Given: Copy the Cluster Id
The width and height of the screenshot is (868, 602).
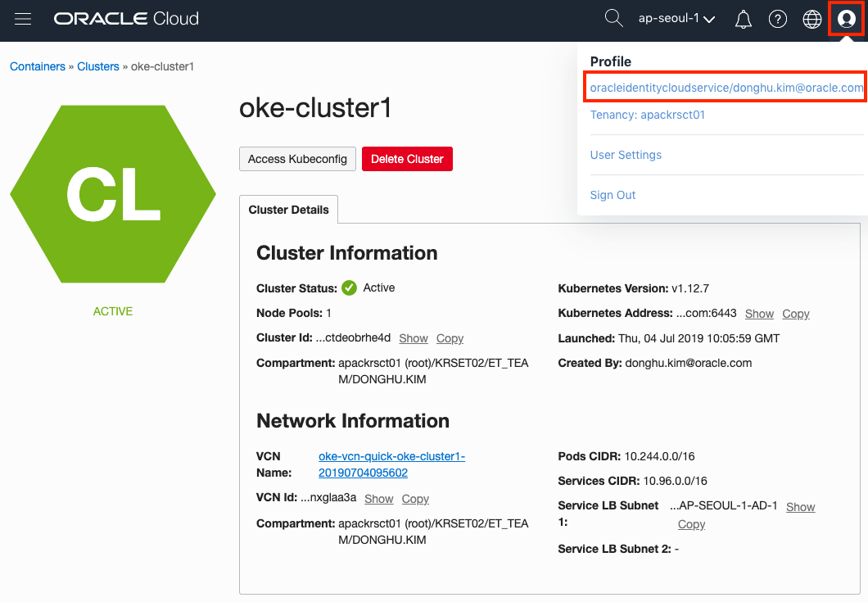Looking at the screenshot, I should [450, 338].
